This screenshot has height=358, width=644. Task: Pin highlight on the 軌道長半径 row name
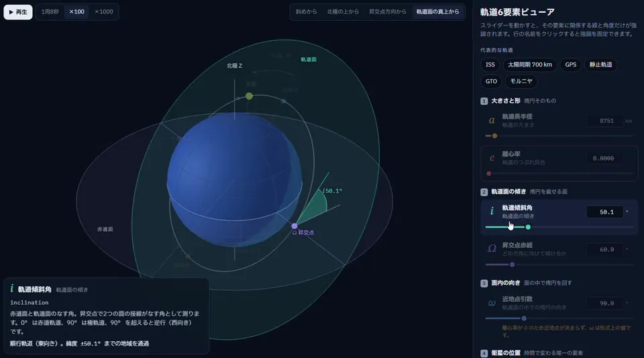[x=517, y=117]
